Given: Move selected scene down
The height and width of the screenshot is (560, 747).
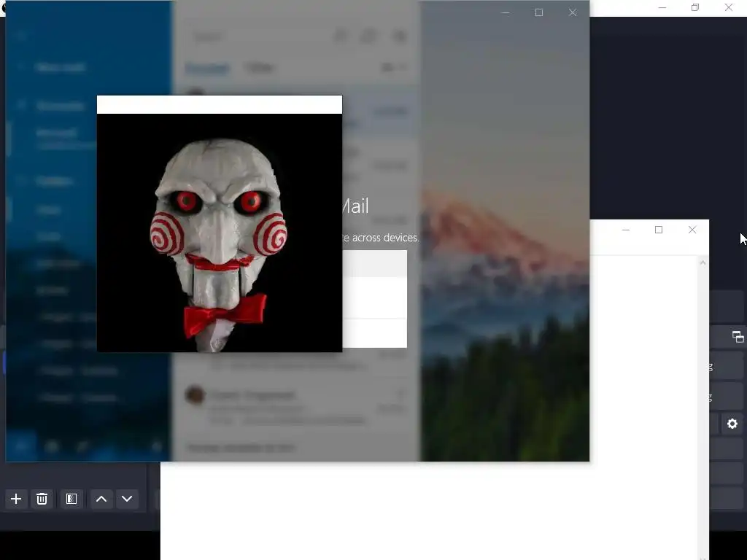Looking at the screenshot, I should tap(127, 499).
